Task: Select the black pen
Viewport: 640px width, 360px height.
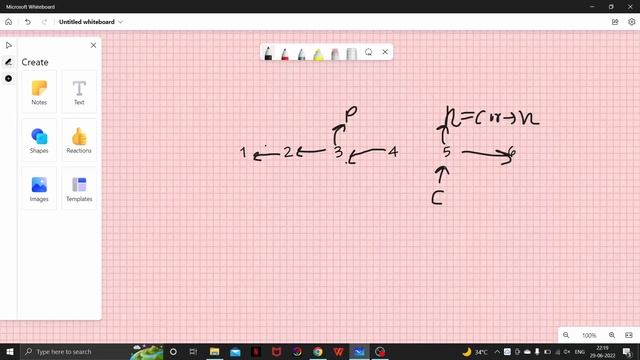Action: coord(268,53)
